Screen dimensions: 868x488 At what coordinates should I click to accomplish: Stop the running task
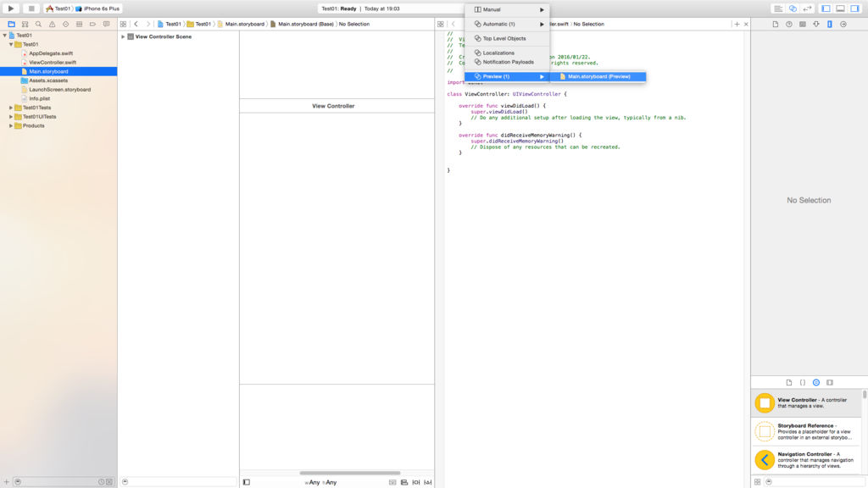pos(31,8)
